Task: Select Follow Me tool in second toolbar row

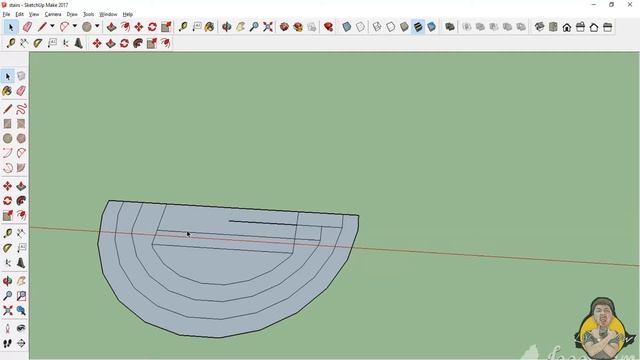Action: 138,43
